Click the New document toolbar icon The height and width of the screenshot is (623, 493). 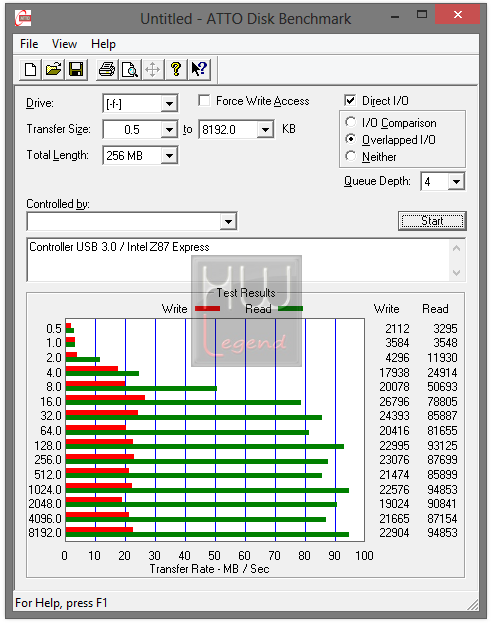click(31, 70)
